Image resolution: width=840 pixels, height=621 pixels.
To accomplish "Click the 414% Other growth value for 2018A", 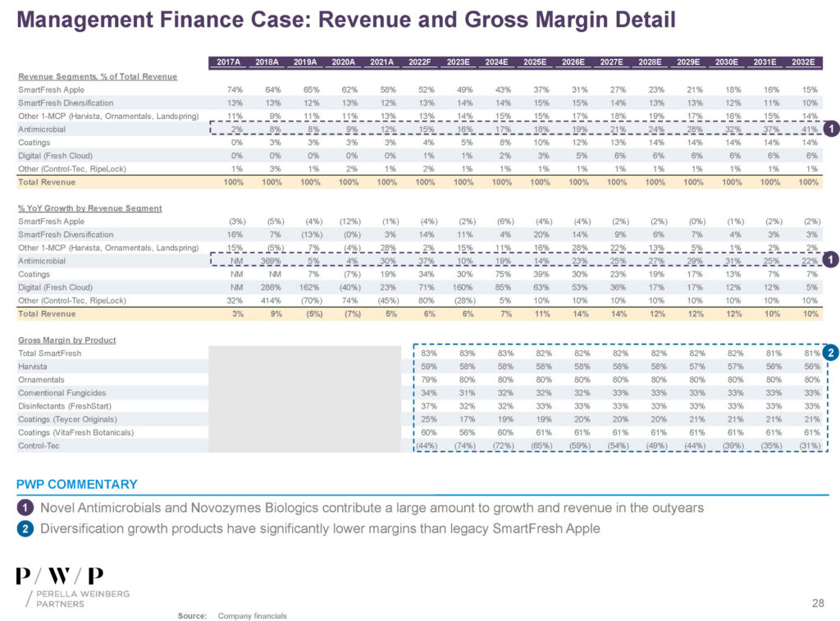I will click(x=271, y=301).
